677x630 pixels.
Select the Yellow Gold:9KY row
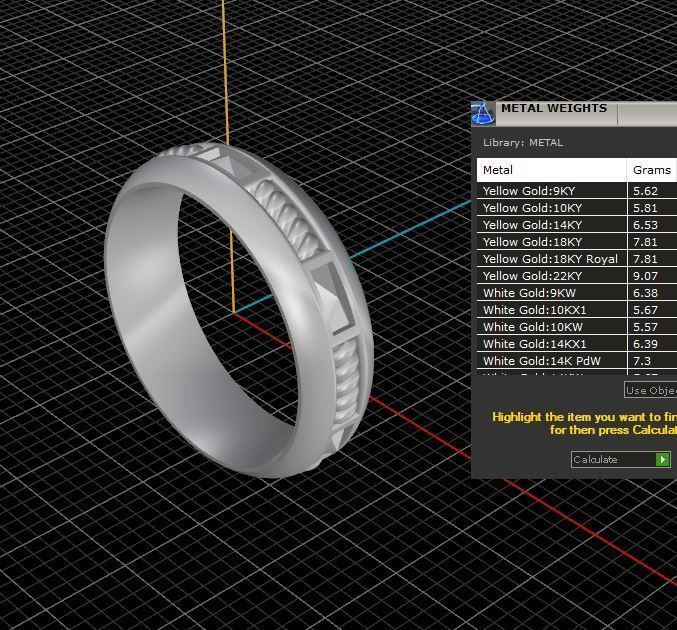point(577,191)
